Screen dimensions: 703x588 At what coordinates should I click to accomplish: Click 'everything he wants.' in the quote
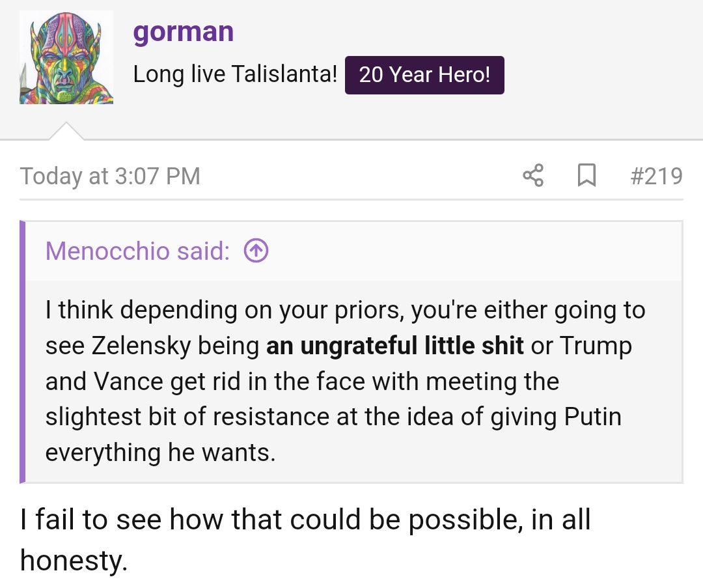[161, 453]
